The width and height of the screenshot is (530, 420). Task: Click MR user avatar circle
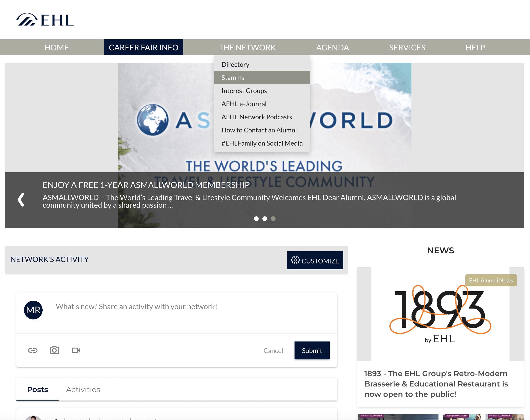coord(33,310)
